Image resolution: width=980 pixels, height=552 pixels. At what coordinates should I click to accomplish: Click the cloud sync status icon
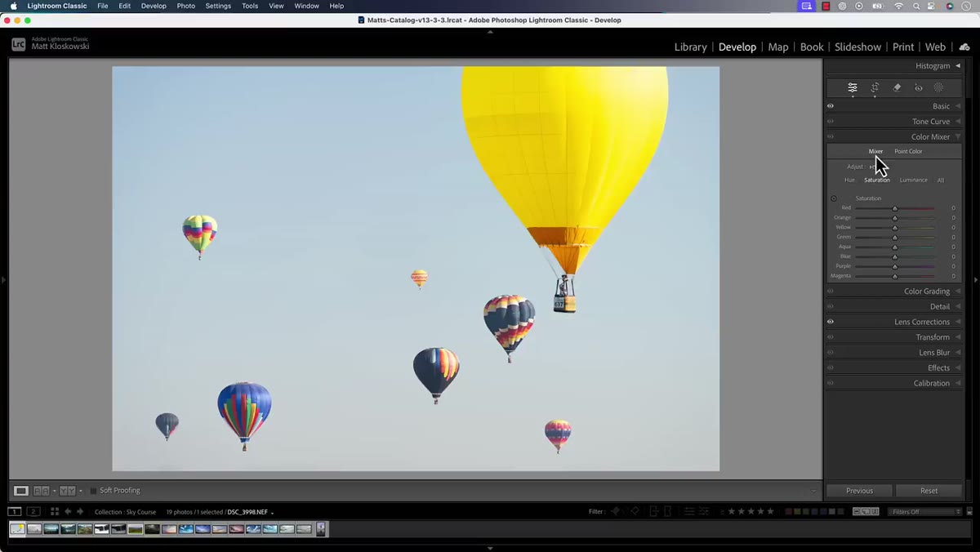tap(964, 47)
